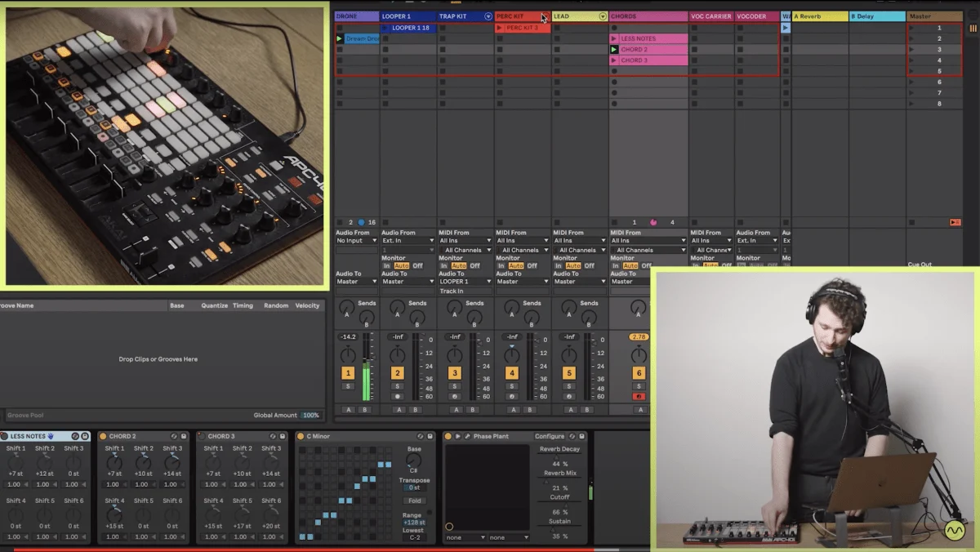Set TRAP KIT monitor to Off
The image size is (980, 552).
474,265
